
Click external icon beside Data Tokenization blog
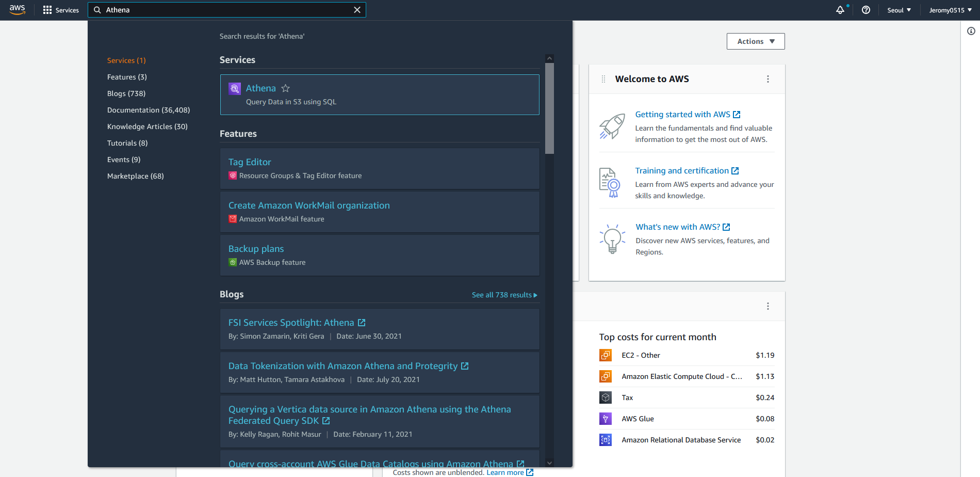465,366
